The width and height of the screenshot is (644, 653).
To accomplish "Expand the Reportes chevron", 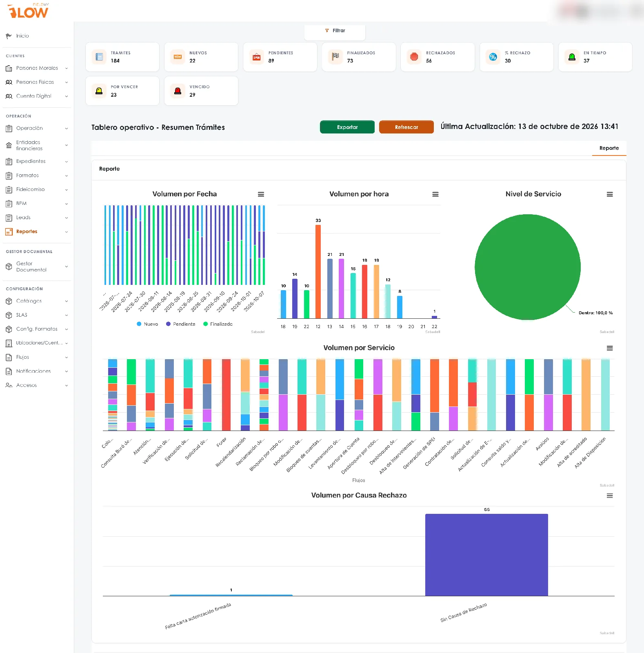I will [x=67, y=232].
